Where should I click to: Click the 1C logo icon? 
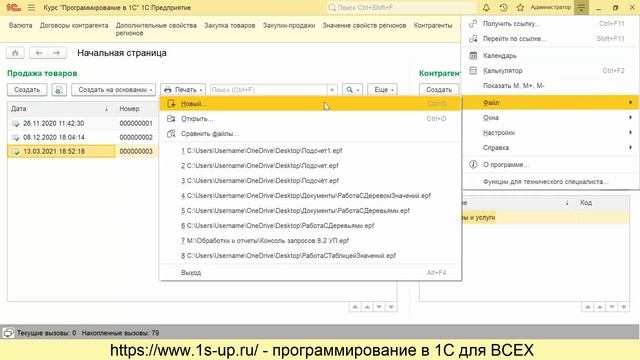[13, 7]
